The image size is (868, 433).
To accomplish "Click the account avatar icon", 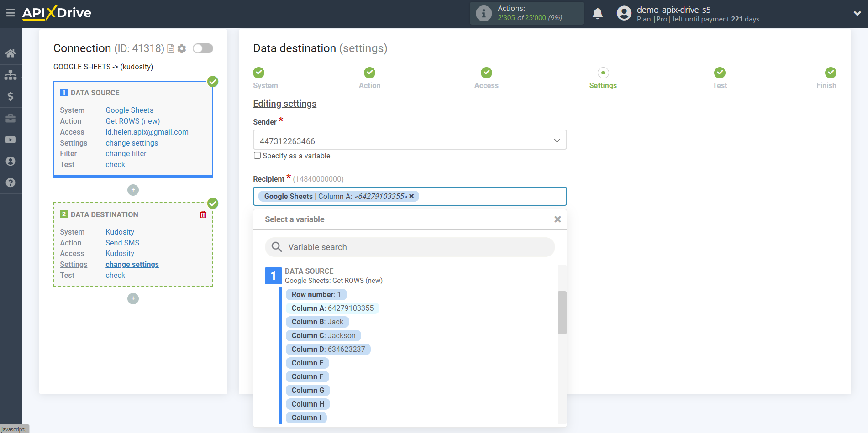I will coord(624,13).
